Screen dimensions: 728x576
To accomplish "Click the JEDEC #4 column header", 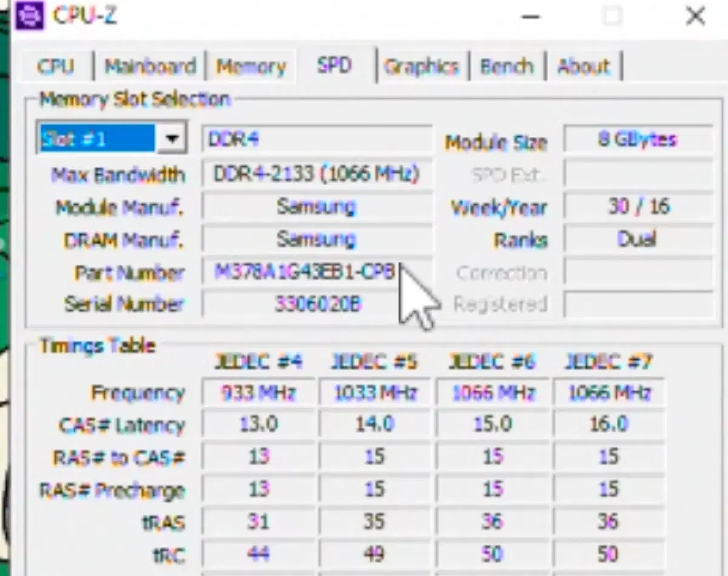I will pyautogui.click(x=258, y=362).
